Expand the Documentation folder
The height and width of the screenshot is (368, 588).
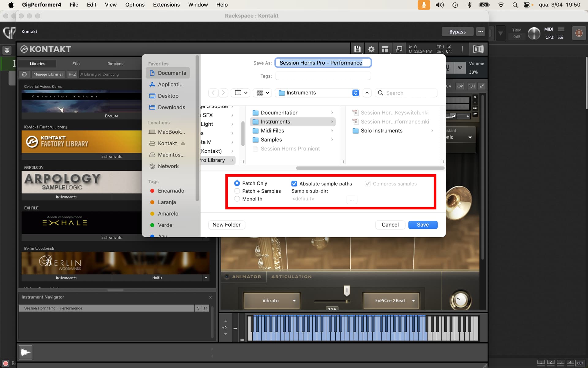pos(332,113)
